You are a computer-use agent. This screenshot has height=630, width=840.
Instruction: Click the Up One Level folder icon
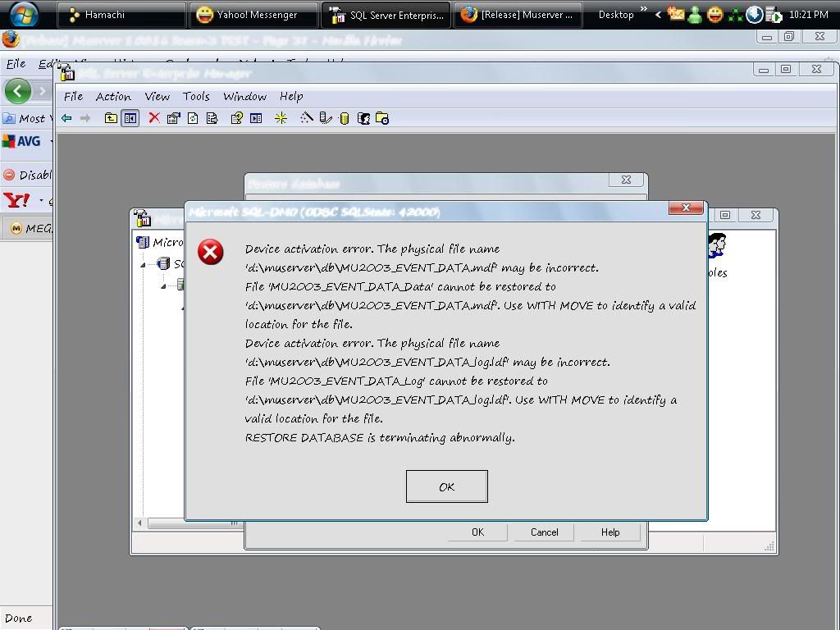coord(111,118)
